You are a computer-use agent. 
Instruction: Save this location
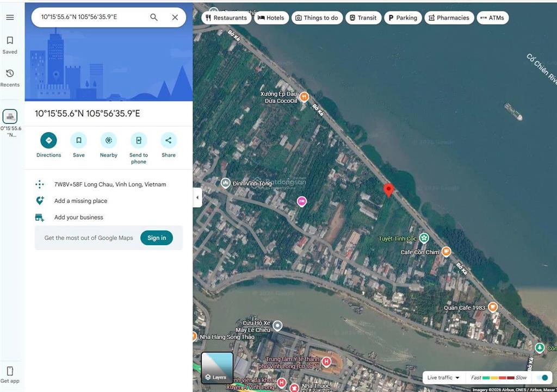[79, 145]
